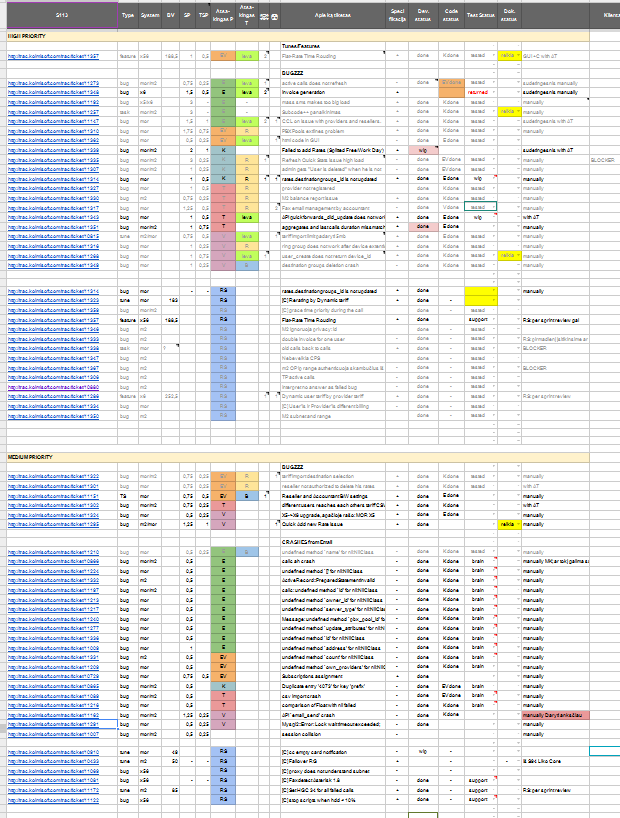Select the "Refresh Quick Stats issue high load" cell

point(333,160)
